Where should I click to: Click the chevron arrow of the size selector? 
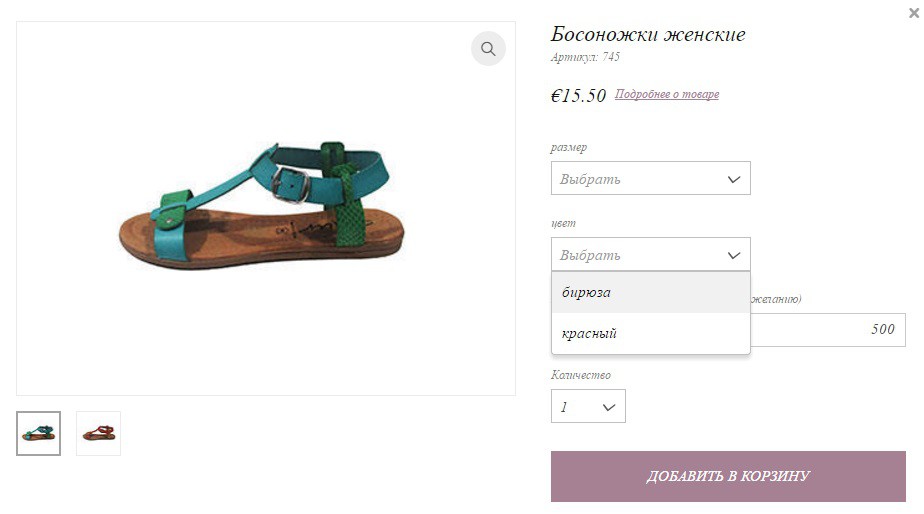[734, 179]
